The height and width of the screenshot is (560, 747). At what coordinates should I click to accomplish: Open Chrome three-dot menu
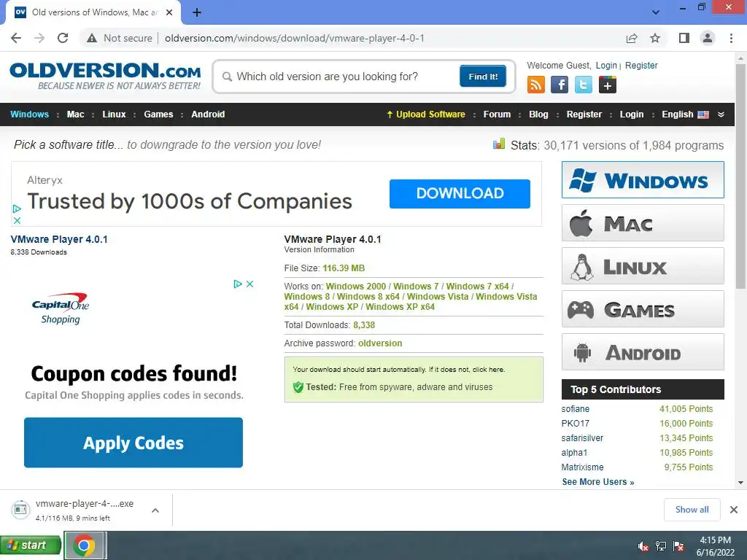pos(731,38)
